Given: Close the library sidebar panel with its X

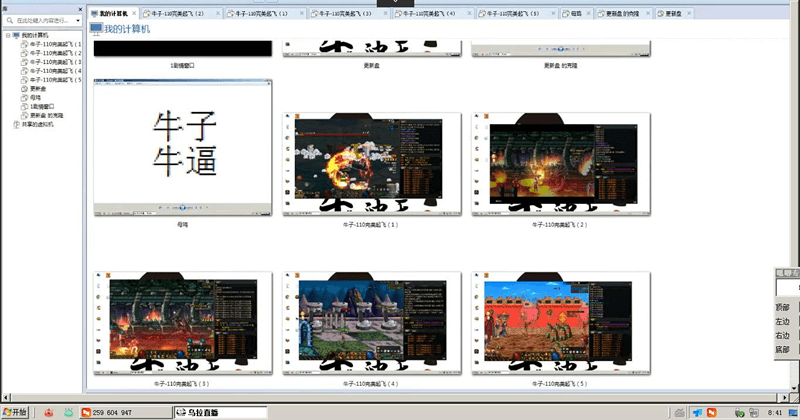Looking at the screenshot, I should pyautogui.click(x=80, y=9).
